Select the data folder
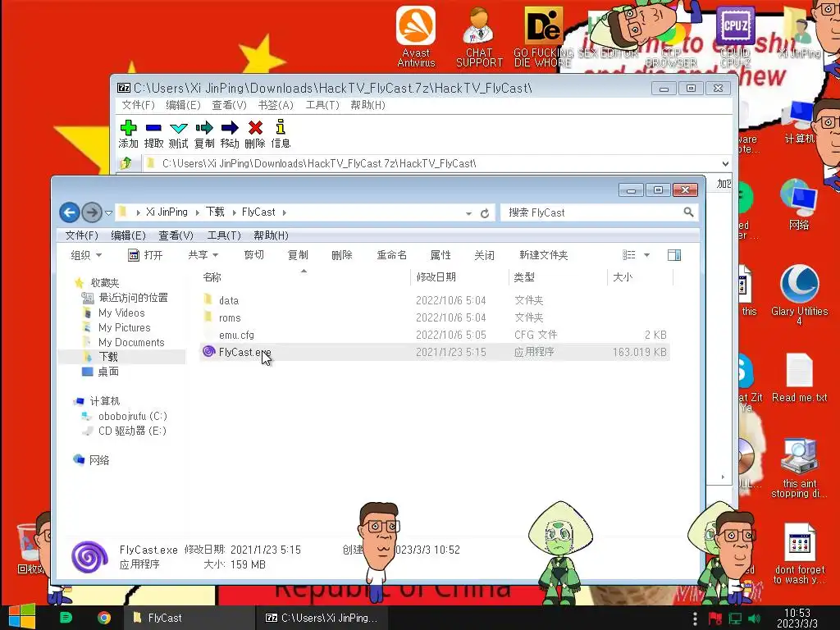The image size is (840, 630). coord(435,300)
